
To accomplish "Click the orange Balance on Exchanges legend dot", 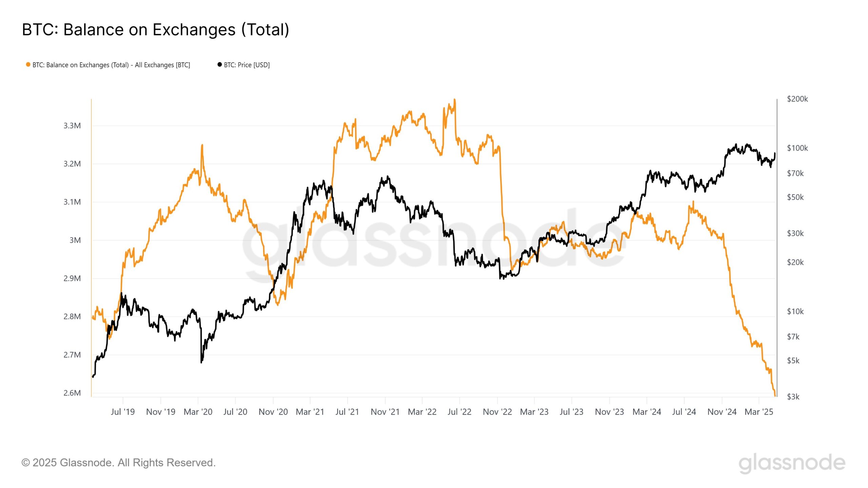I will tap(28, 65).
